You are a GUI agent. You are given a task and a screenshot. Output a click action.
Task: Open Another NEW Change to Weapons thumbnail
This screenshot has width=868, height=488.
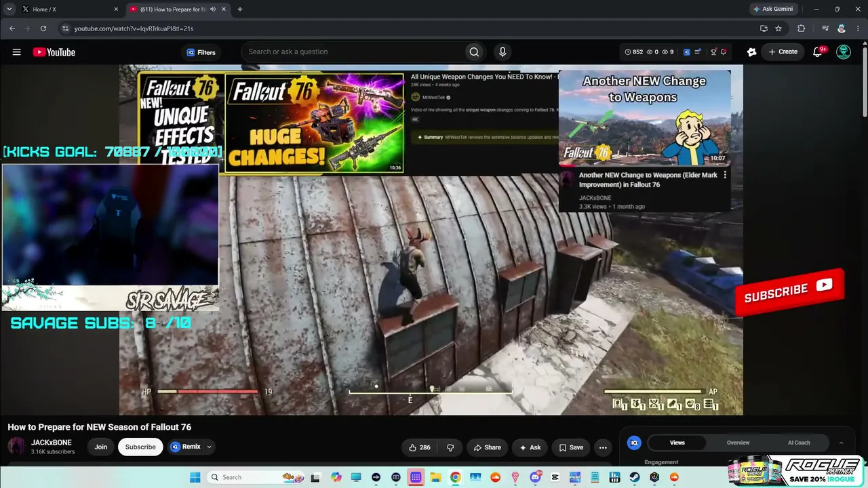(644, 118)
